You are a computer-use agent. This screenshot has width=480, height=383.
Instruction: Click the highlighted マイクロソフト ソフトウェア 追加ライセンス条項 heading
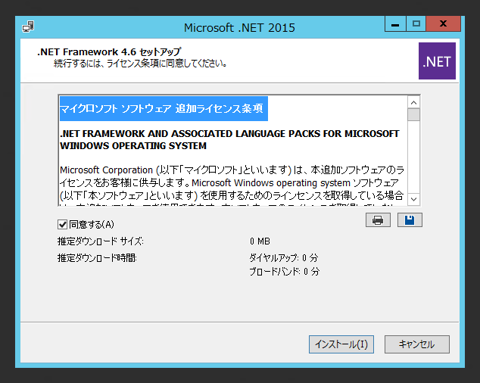click(x=164, y=109)
